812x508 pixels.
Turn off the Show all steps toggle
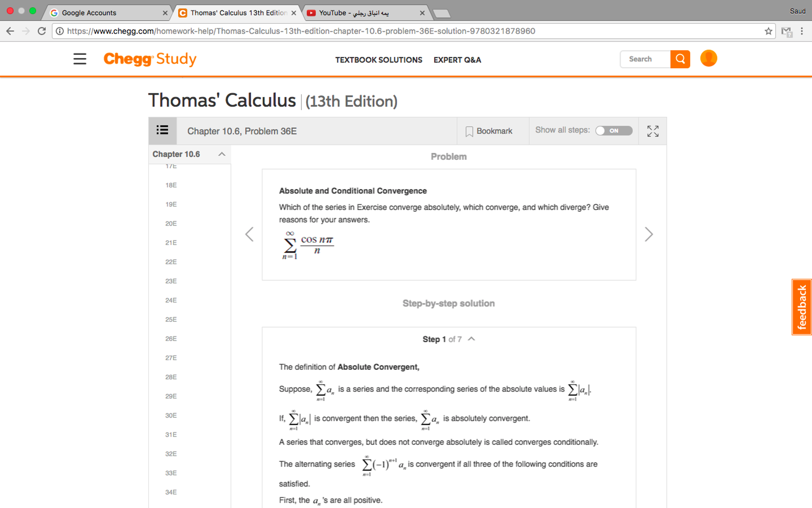coord(614,130)
